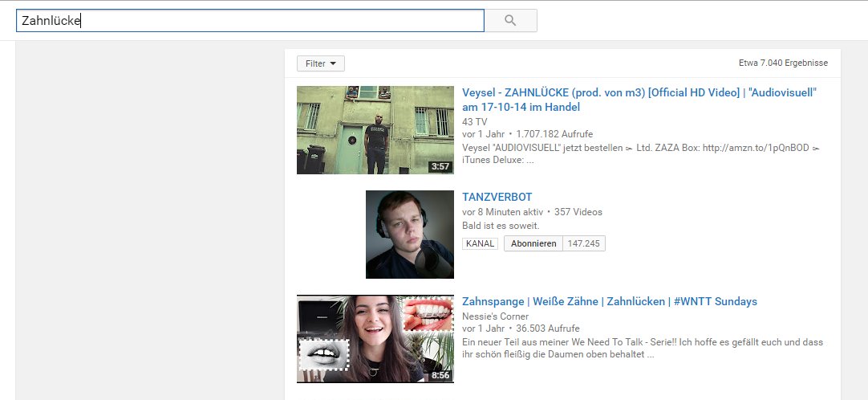
Task: Click the magnifying glass search button
Action: (511, 21)
